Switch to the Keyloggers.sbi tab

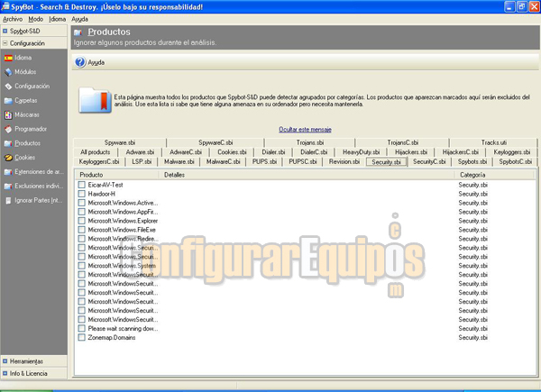tap(511, 152)
